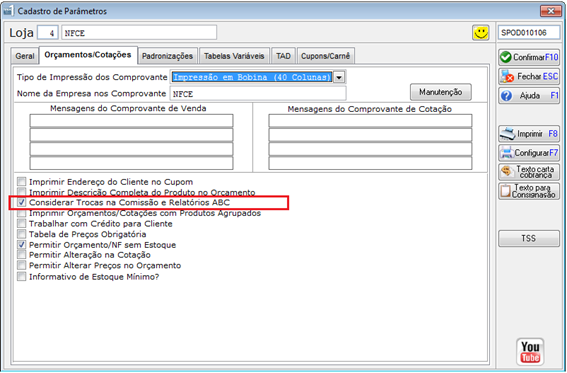Image resolution: width=567 pixels, height=373 pixels.
Task: Expand the Tipo de Impressão dropdown arrow
Action: click(x=339, y=77)
